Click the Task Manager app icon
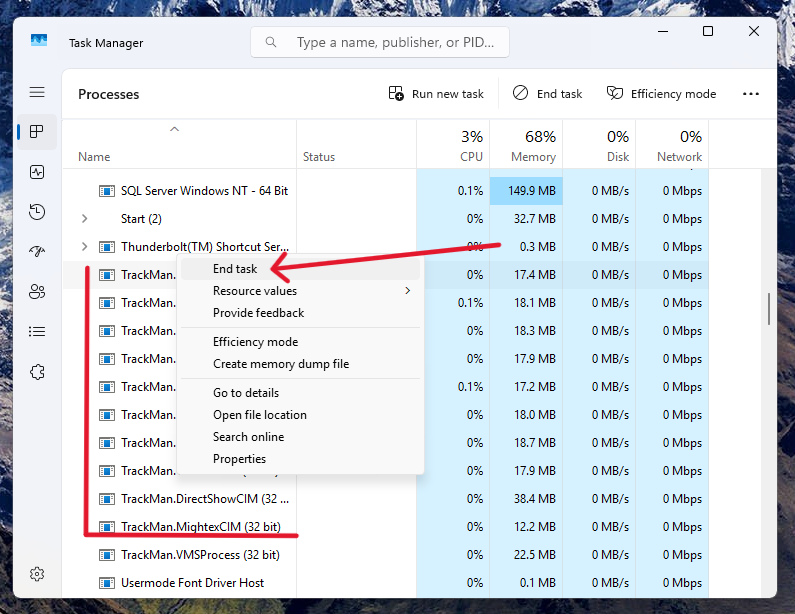The width and height of the screenshot is (795, 614). pyautogui.click(x=39, y=40)
